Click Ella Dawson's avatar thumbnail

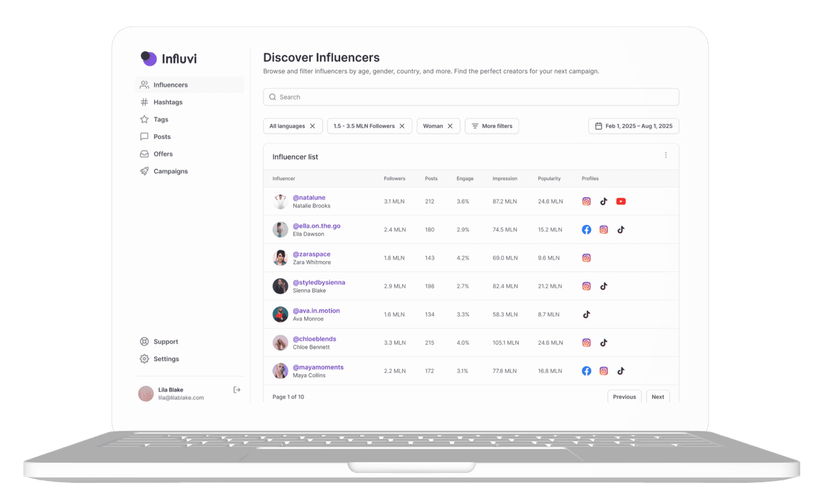[x=280, y=230]
